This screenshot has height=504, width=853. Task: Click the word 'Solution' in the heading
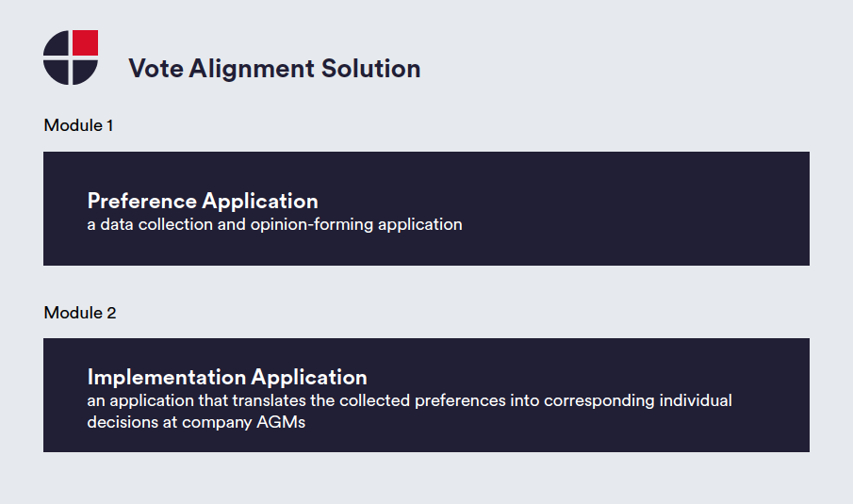(370, 69)
